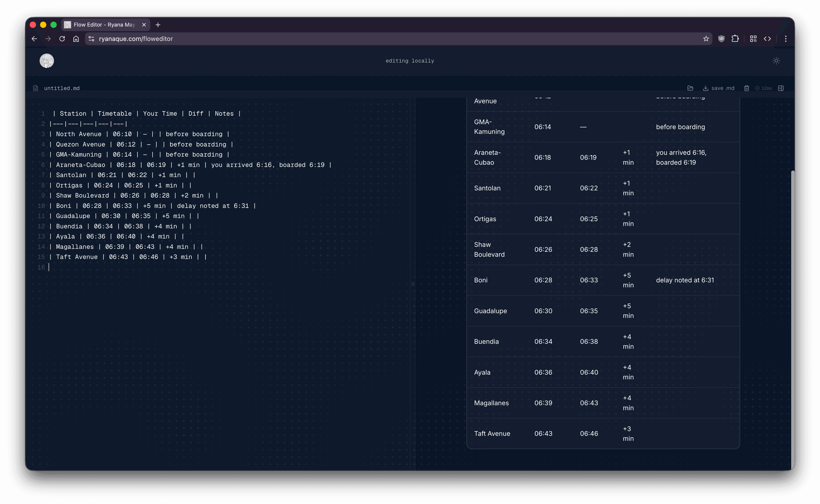The image size is (820, 504).
Task: Click Boni 06:33 time in preview
Action: 589,280
